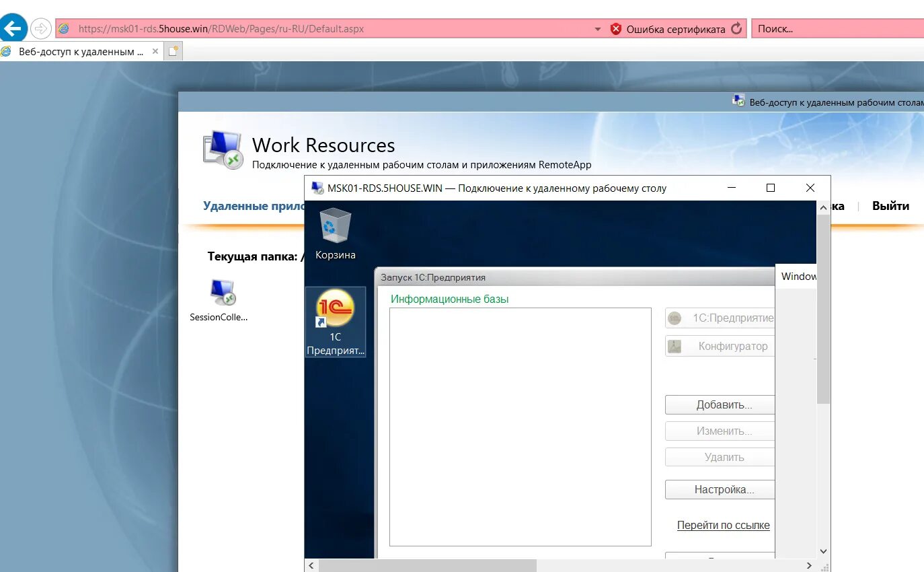Click the RDP horizontal scrollbar left arrow
This screenshot has width=924, height=572.
pyautogui.click(x=311, y=565)
